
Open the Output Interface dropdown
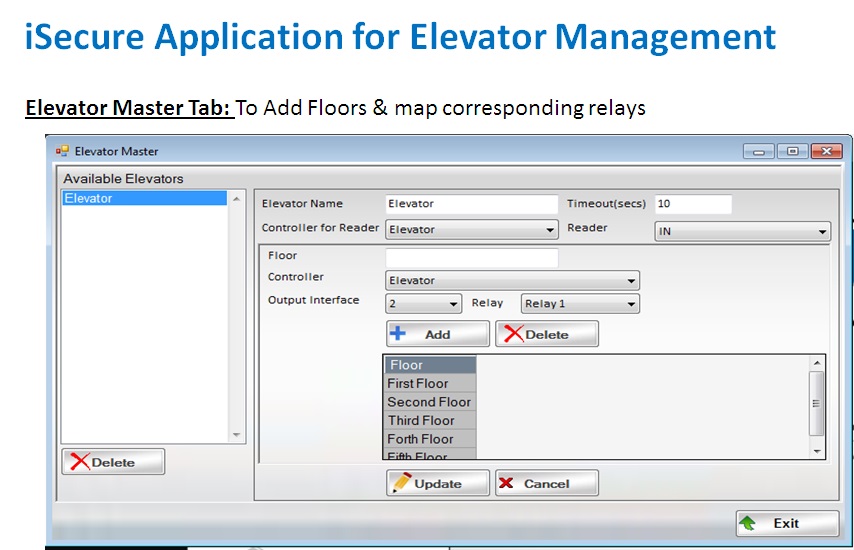(423, 303)
